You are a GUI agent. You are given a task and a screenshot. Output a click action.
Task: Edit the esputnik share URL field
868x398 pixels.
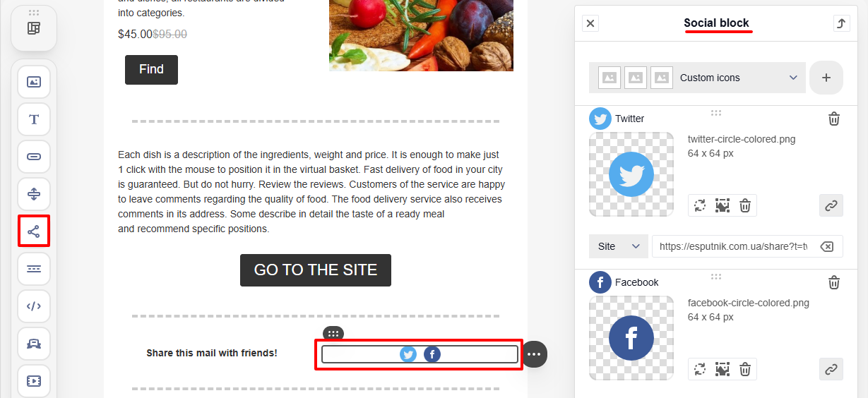point(733,246)
